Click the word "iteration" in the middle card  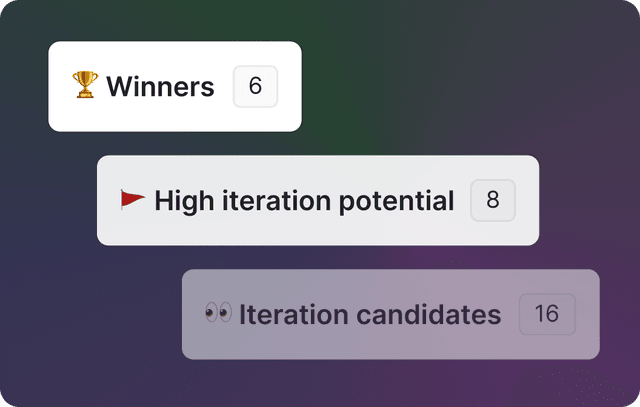point(272,201)
